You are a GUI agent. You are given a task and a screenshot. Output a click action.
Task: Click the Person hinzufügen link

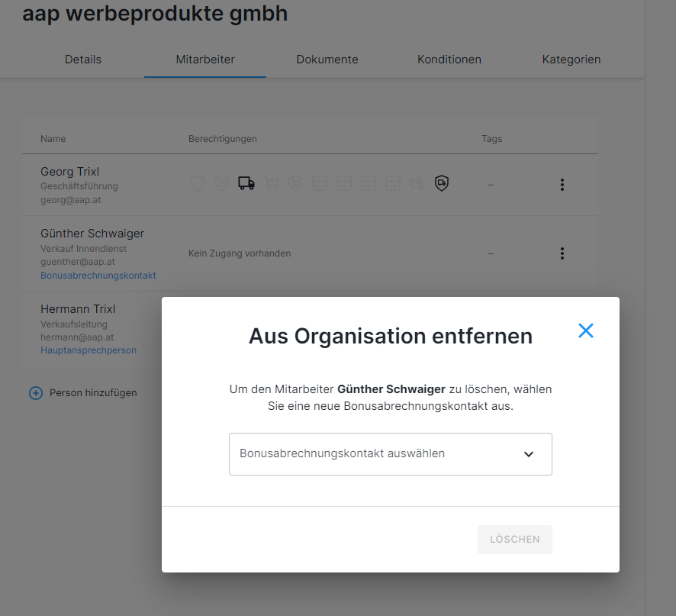click(x=93, y=393)
